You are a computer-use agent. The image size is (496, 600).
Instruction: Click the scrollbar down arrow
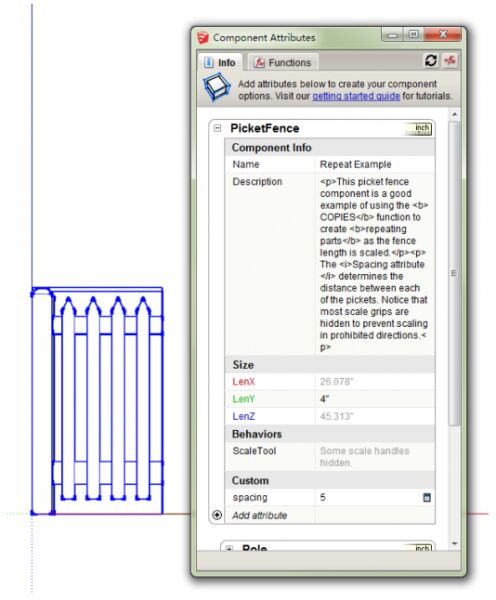coord(454,543)
